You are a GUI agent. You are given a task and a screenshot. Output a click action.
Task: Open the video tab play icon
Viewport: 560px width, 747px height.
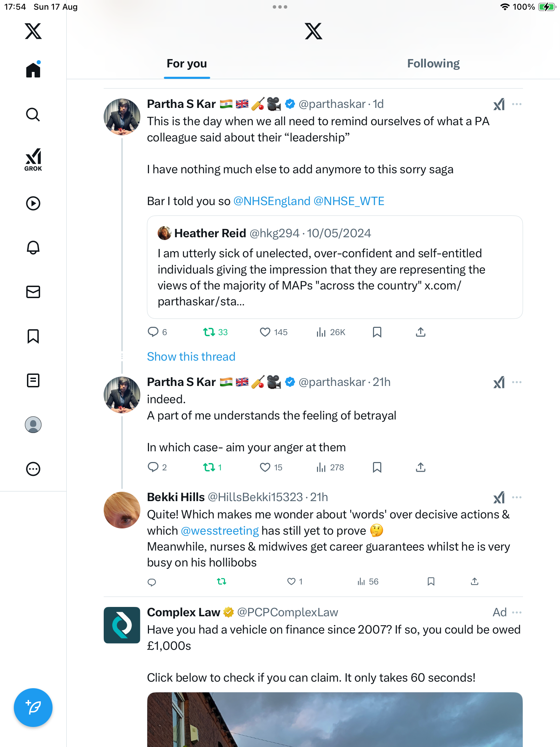click(x=33, y=203)
